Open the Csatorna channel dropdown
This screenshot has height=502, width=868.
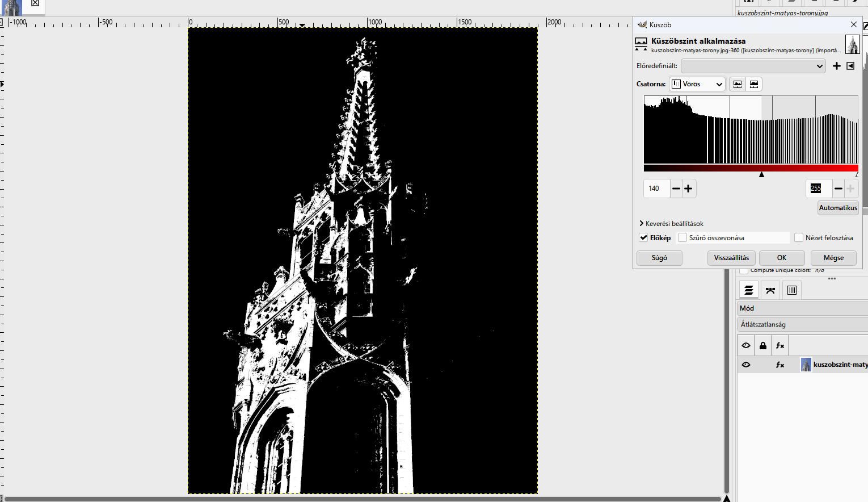pyautogui.click(x=697, y=84)
